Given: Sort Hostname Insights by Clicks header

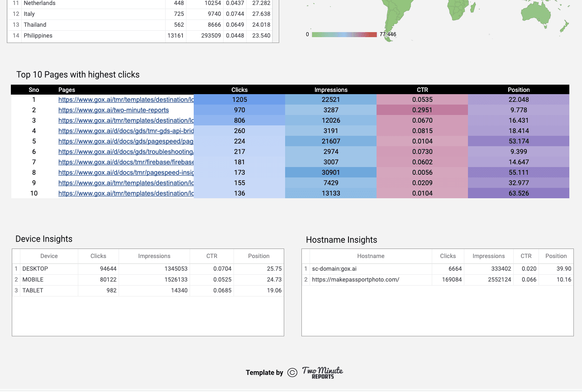Looking at the screenshot, I should (448, 256).
